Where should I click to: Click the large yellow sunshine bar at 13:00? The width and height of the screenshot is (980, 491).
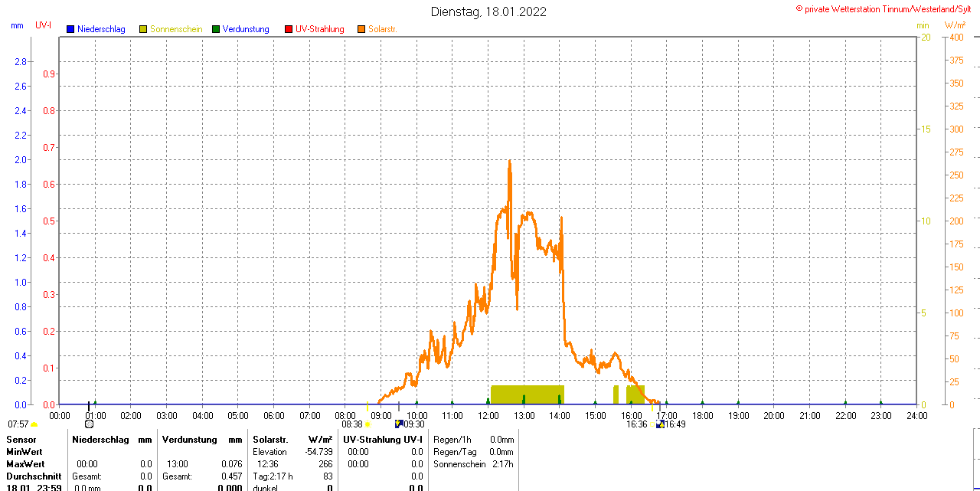coord(527,394)
